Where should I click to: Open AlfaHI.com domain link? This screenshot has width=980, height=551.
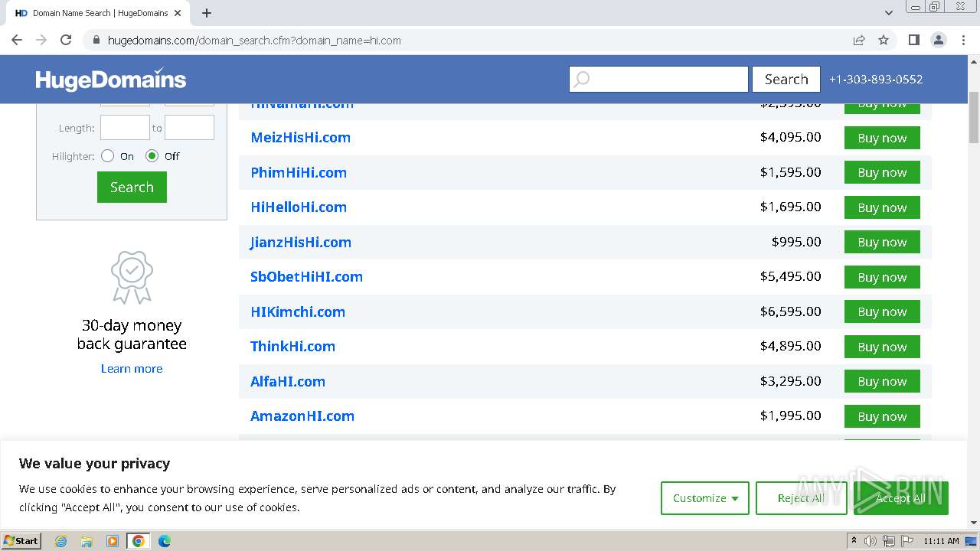tap(288, 381)
